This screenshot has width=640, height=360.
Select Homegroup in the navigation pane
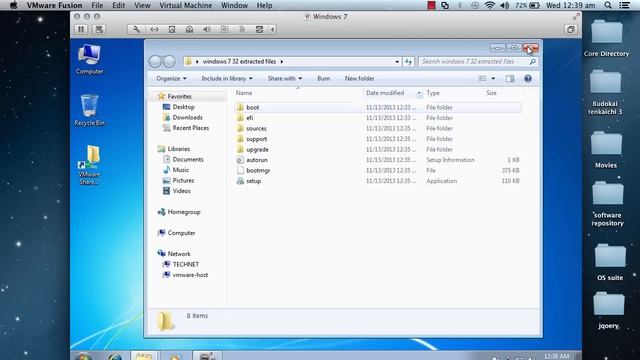(x=184, y=212)
